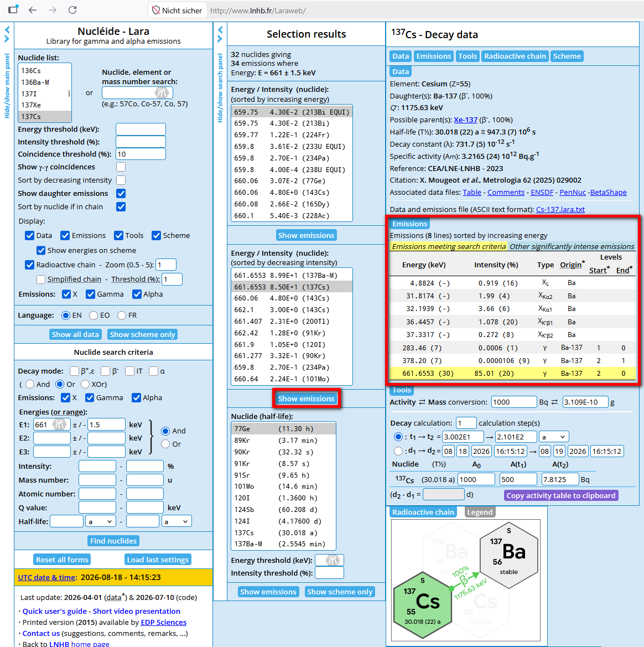Click the activity Bq input field
Viewport: 644px width, 647px height.
coord(513,402)
